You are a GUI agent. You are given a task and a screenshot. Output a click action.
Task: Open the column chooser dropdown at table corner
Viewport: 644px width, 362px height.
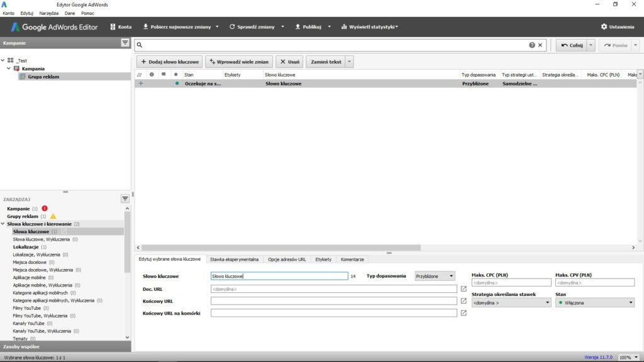tap(640, 74)
